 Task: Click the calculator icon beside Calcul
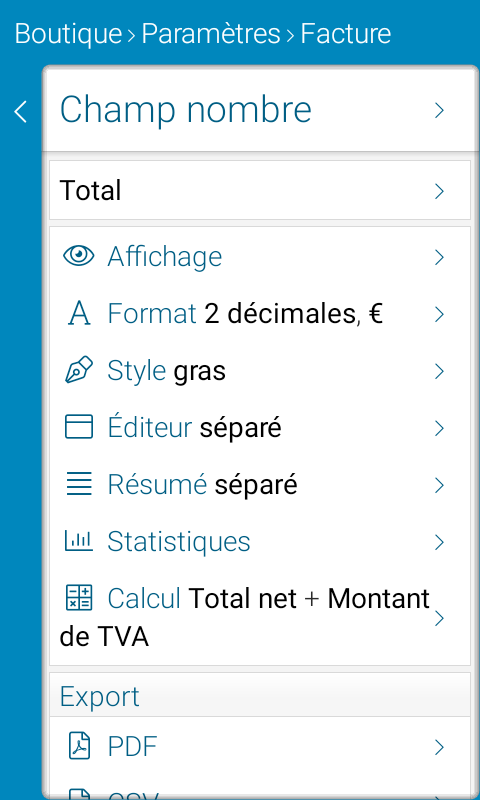79,598
